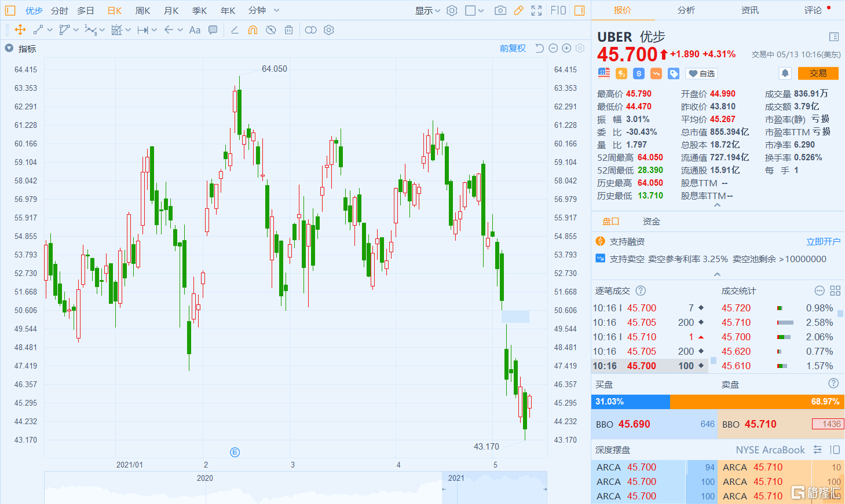The height and width of the screenshot is (504, 845).
Task: Switch trade statistics to grid view
Action: click(x=835, y=291)
